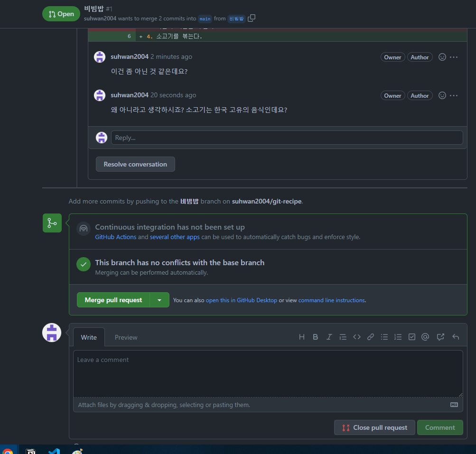Click diff line number 6
The height and width of the screenshot is (454, 476).
129,36
